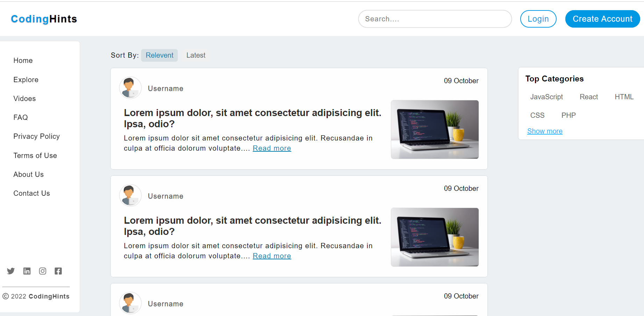The width and height of the screenshot is (644, 316).
Task: Click the Instagram icon in the sidebar
Action: click(43, 271)
